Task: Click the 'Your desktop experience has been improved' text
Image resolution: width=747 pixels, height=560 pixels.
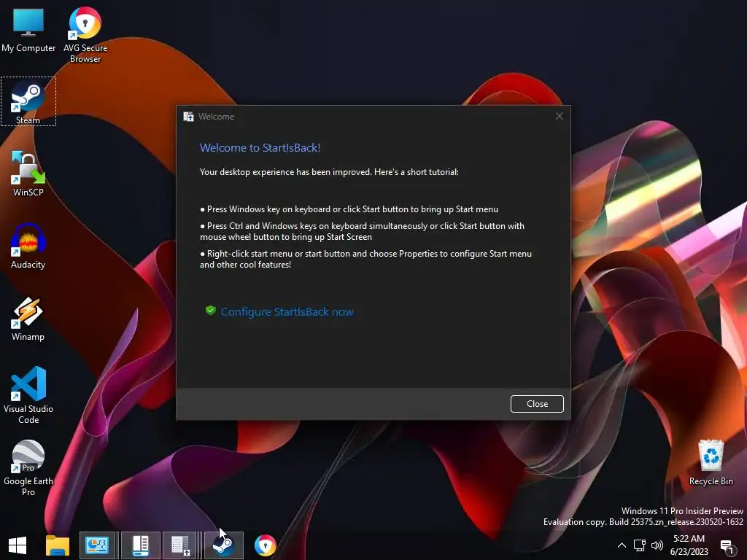Action: coord(329,172)
